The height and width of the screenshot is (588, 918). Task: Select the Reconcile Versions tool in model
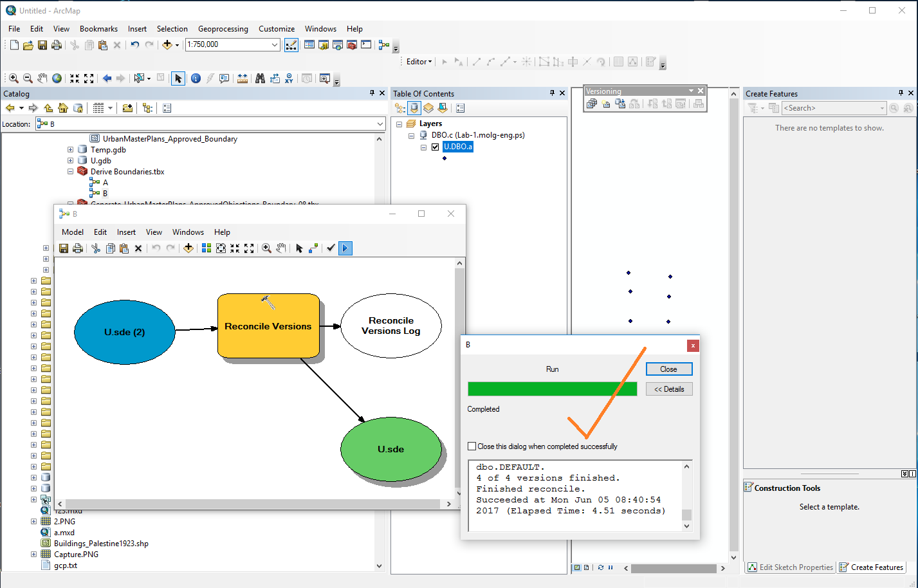pyautogui.click(x=268, y=326)
